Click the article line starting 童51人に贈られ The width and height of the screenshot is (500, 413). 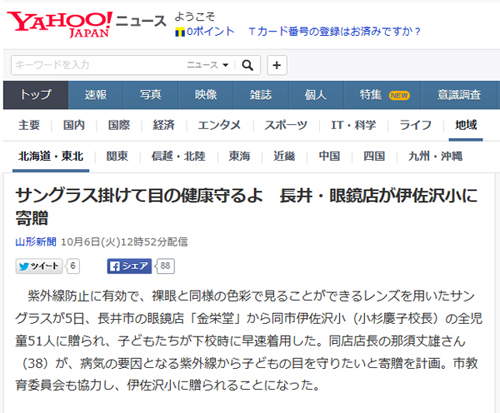tap(240, 341)
